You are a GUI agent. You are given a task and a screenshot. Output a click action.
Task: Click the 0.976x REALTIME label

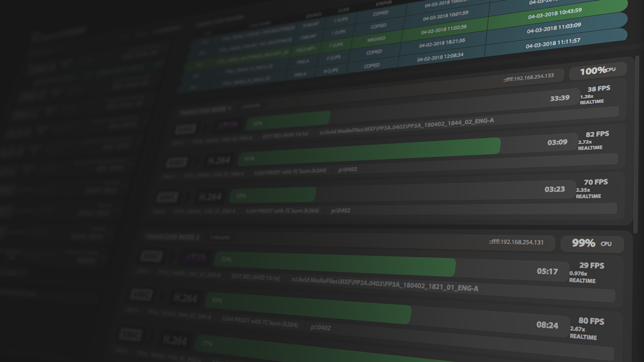click(582, 277)
